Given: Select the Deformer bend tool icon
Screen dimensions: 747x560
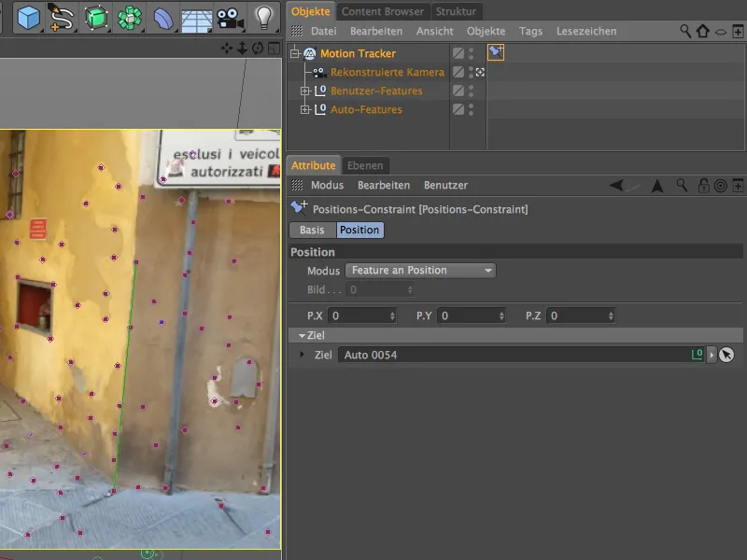Looking at the screenshot, I should (x=162, y=17).
